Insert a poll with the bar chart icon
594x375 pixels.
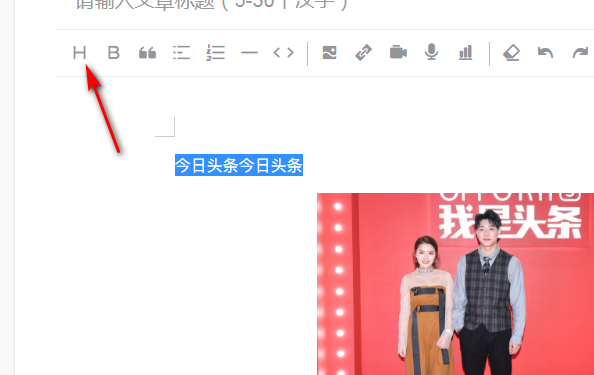point(466,53)
